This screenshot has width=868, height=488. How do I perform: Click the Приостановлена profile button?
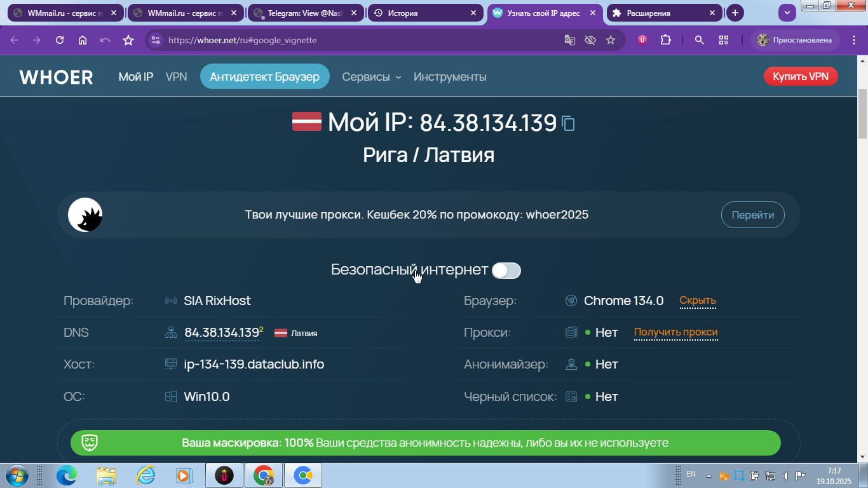click(x=795, y=40)
